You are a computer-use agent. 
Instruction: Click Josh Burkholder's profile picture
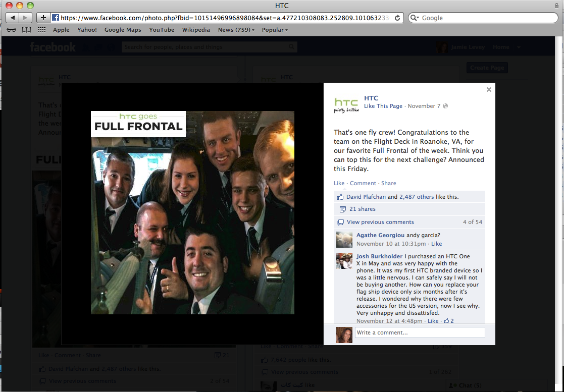(344, 261)
